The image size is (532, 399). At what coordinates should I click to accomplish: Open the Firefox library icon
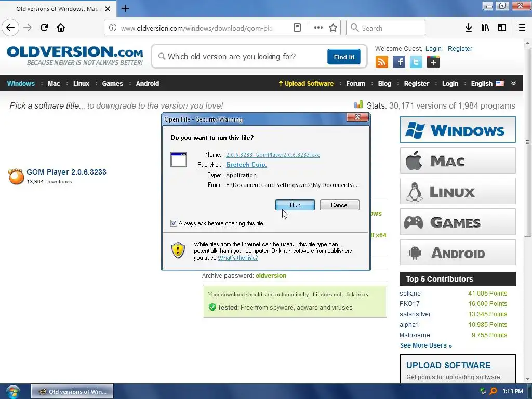485,28
